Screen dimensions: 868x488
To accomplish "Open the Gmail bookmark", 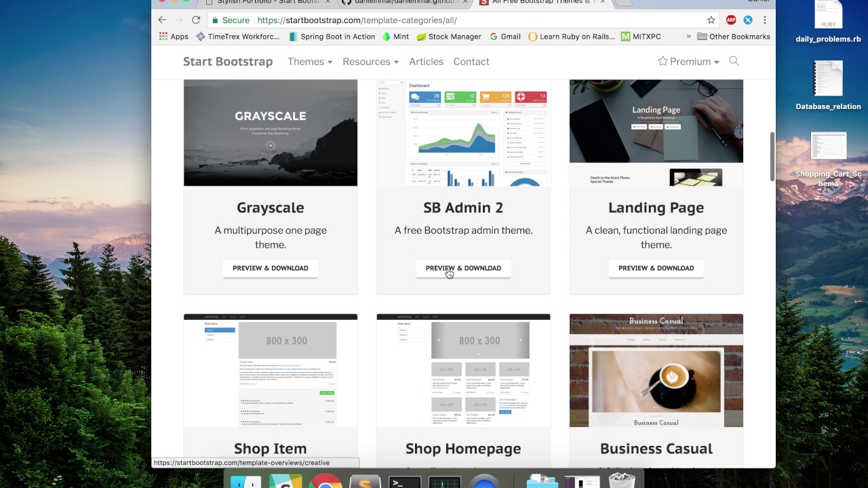I will pos(505,37).
